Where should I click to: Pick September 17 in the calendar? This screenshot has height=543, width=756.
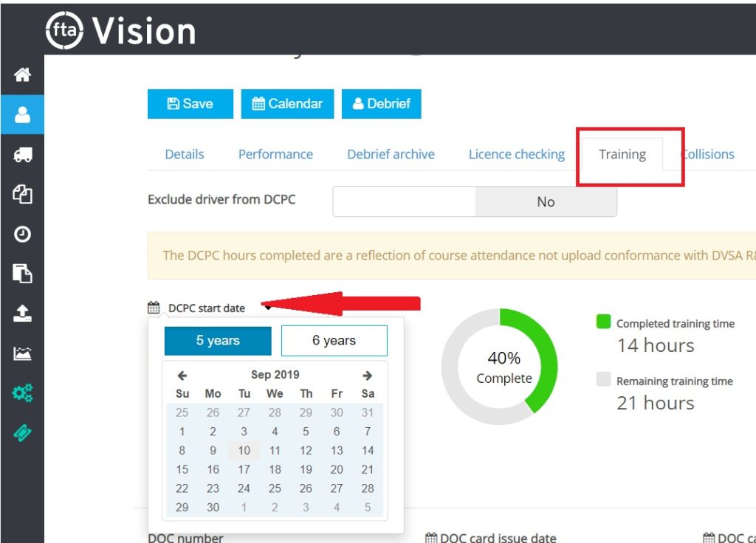(x=244, y=469)
